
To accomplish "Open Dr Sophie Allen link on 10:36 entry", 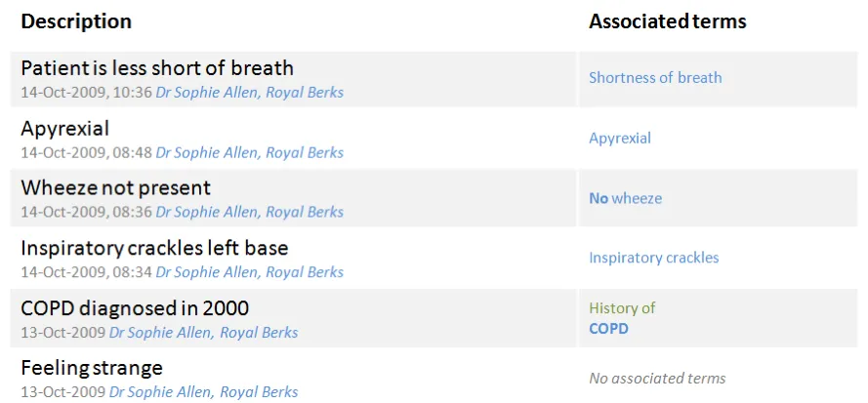I will (249, 93).
